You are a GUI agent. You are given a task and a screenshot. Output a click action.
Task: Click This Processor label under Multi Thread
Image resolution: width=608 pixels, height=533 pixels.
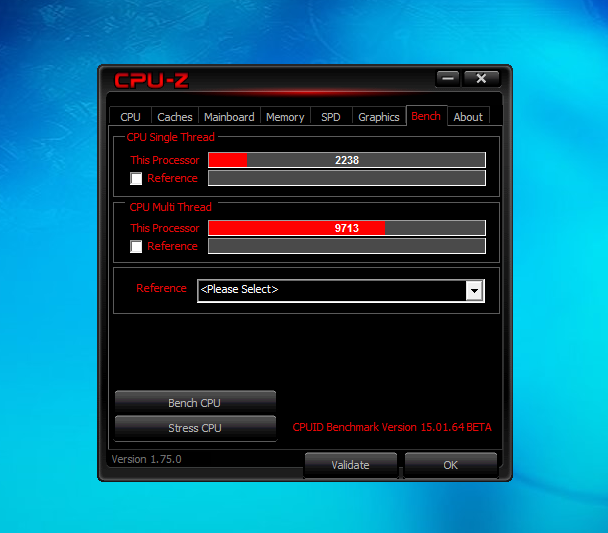pos(165,228)
